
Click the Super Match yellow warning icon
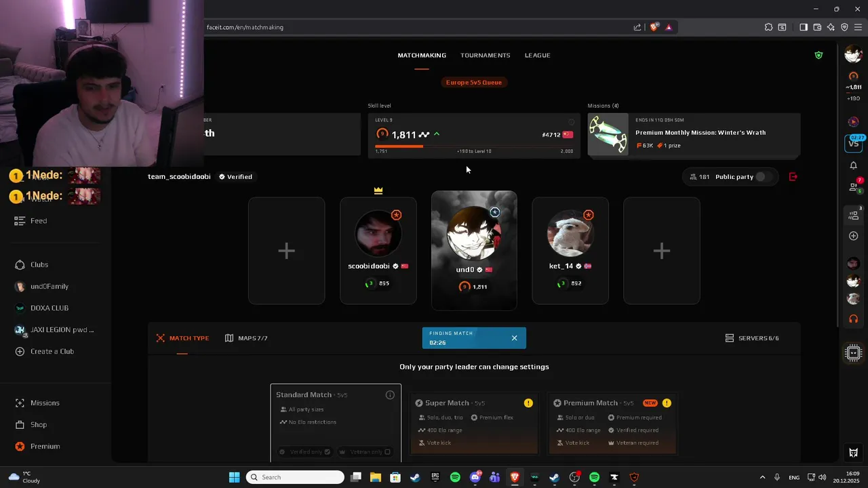coord(528,403)
